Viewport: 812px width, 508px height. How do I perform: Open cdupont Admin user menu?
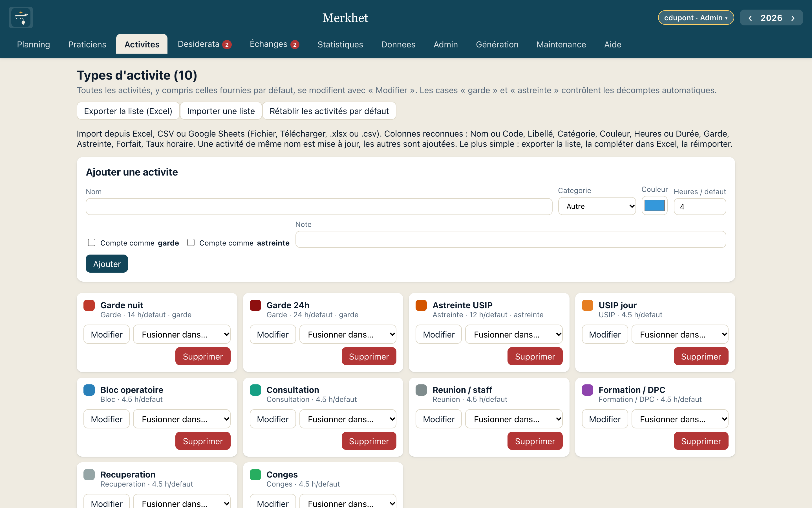(x=696, y=18)
